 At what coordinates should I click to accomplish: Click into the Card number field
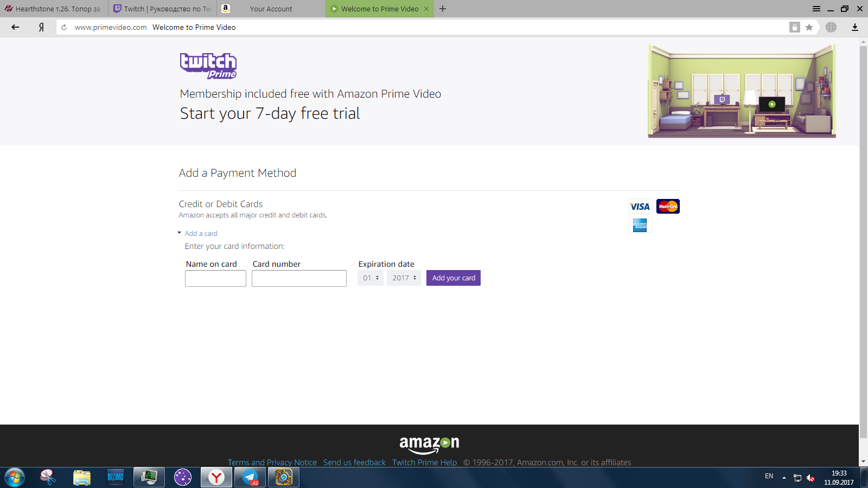pos(299,279)
